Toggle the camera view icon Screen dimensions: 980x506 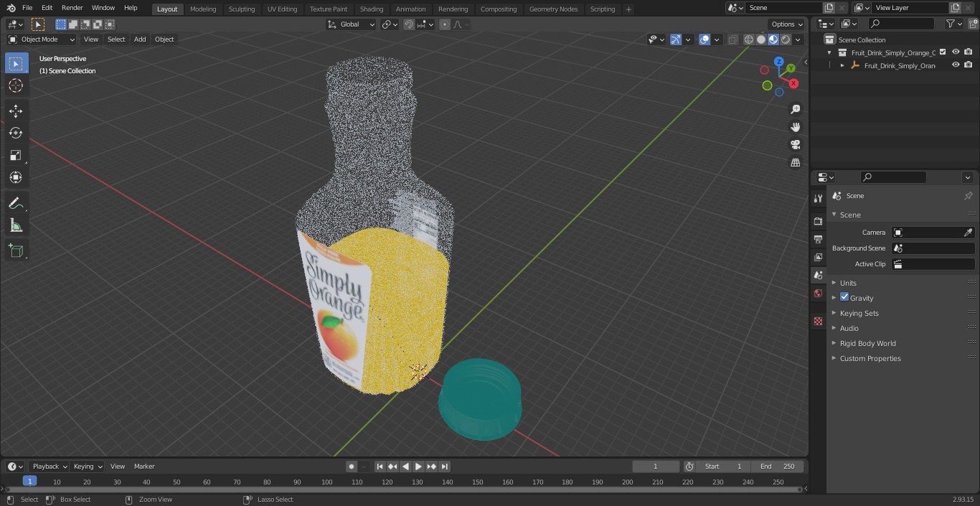click(x=795, y=145)
